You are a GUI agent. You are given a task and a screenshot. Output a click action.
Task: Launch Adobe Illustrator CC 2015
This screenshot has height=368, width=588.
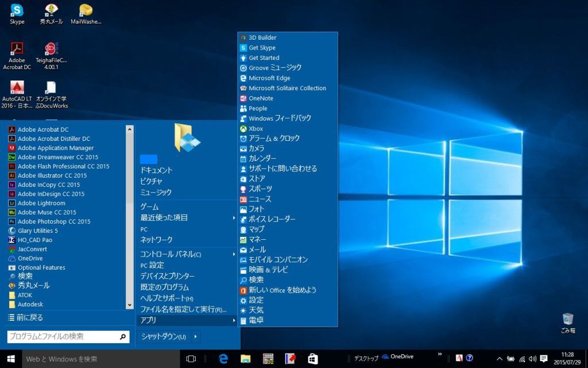coord(52,175)
